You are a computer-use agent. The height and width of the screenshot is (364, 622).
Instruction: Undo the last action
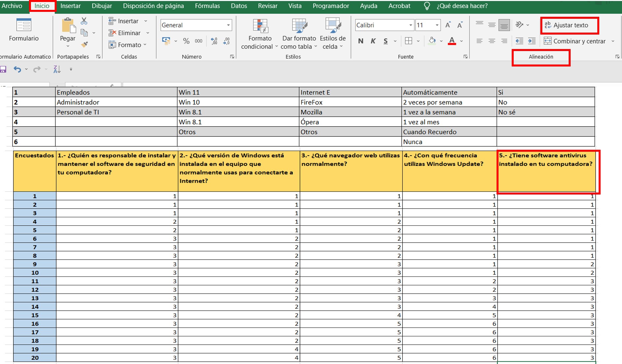pyautogui.click(x=17, y=69)
